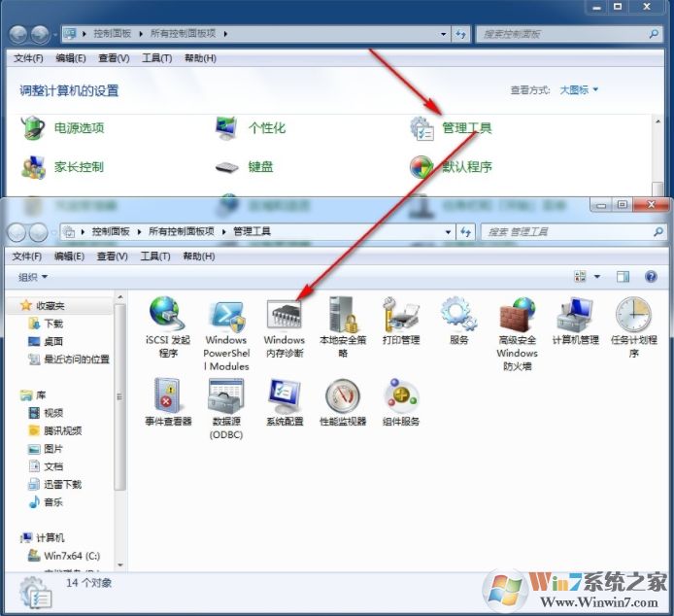Open Windows PowerShell Modules shortcut
This screenshot has width=674, height=616.
click(226, 334)
